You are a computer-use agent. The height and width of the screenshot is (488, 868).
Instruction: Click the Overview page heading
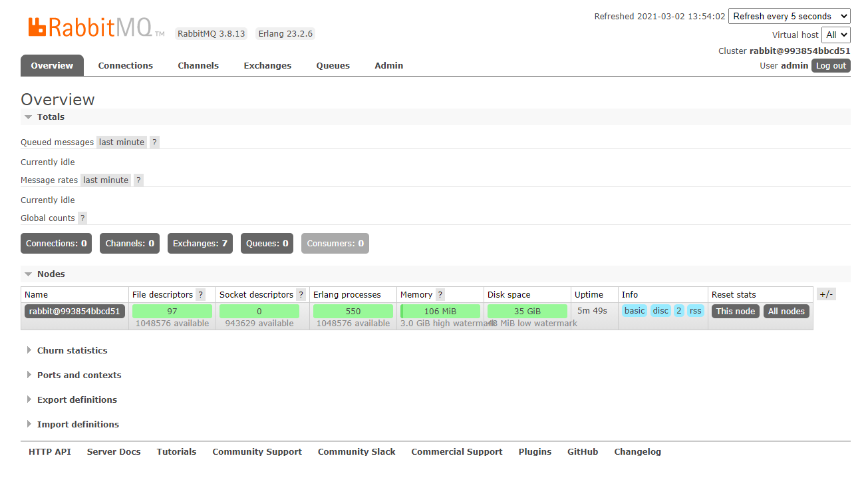point(58,99)
